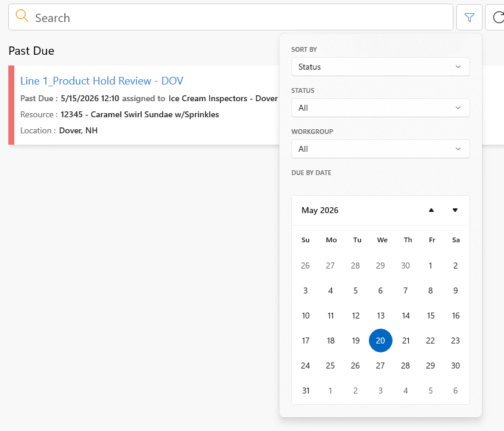The height and width of the screenshot is (431, 504).
Task: Pick June 6 greyed date
Action: point(456,391)
